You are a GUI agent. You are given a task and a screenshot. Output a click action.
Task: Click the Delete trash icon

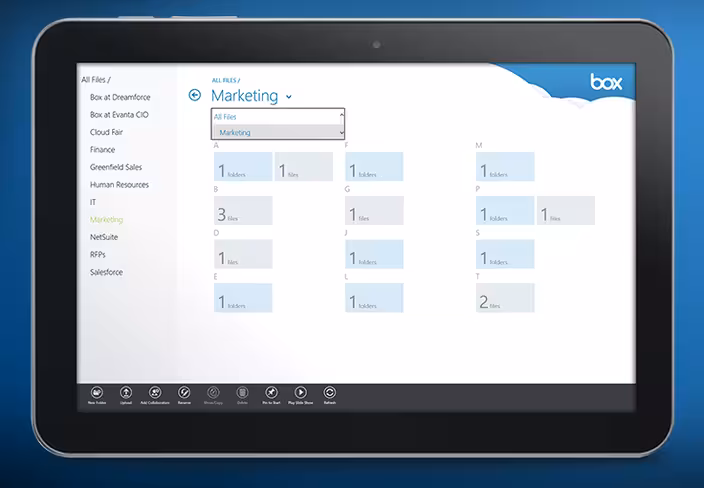click(242, 393)
